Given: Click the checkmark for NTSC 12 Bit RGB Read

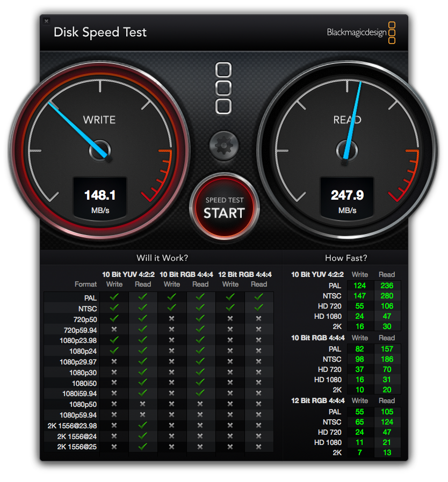Looking at the screenshot, I should pyautogui.click(x=258, y=308).
